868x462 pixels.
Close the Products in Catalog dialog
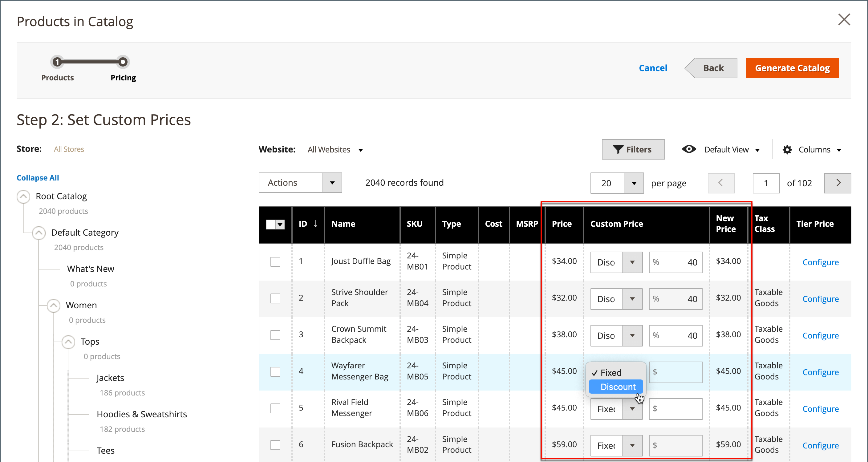844,19
